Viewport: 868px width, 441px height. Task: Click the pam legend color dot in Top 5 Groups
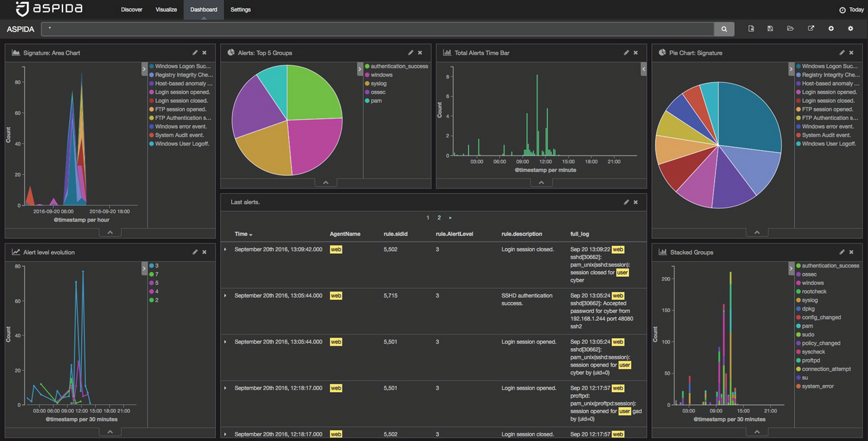coord(367,101)
